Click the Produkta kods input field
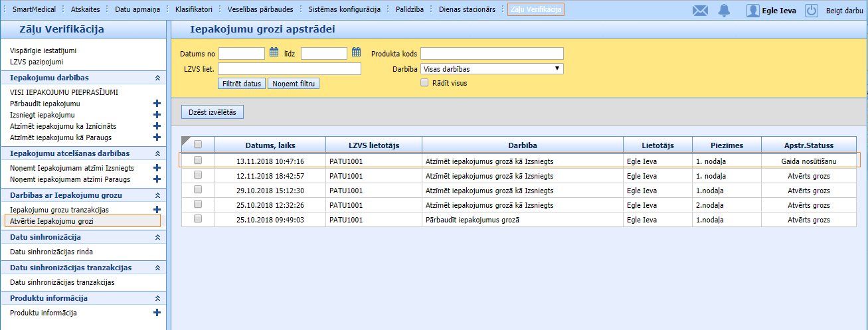The width and height of the screenshot is (868, 330). click(491, 53)
